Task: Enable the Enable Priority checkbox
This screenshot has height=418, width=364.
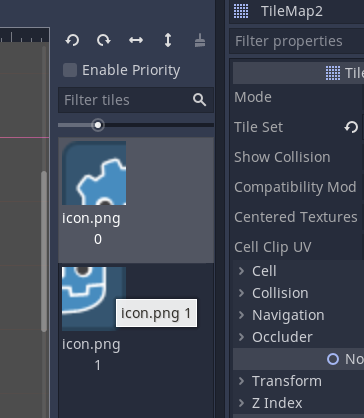Action: coord(70,70)
